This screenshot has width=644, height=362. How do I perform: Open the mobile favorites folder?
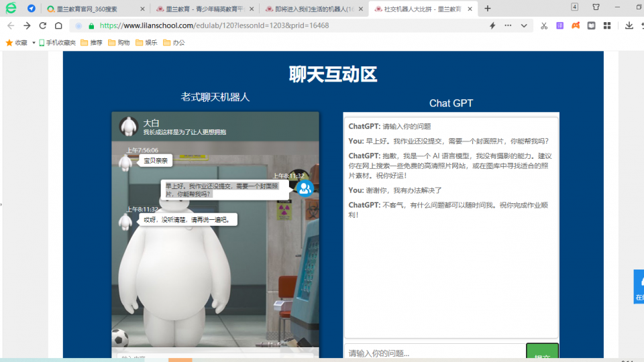(x=57, y=43)
